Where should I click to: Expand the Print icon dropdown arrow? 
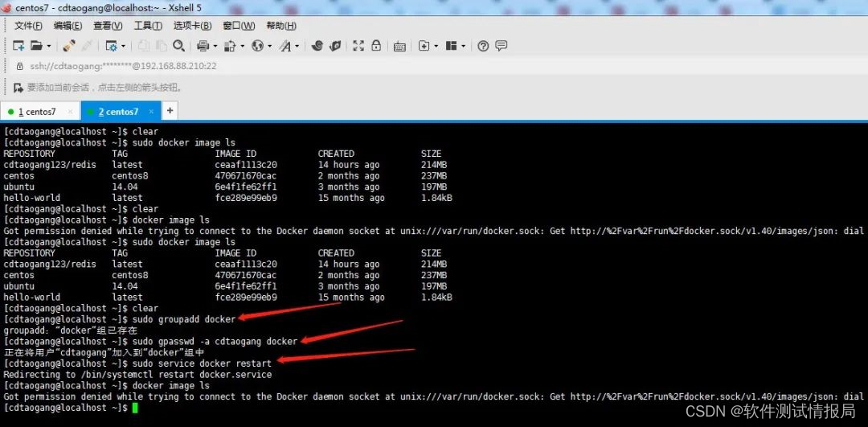[x=215, y=47]
